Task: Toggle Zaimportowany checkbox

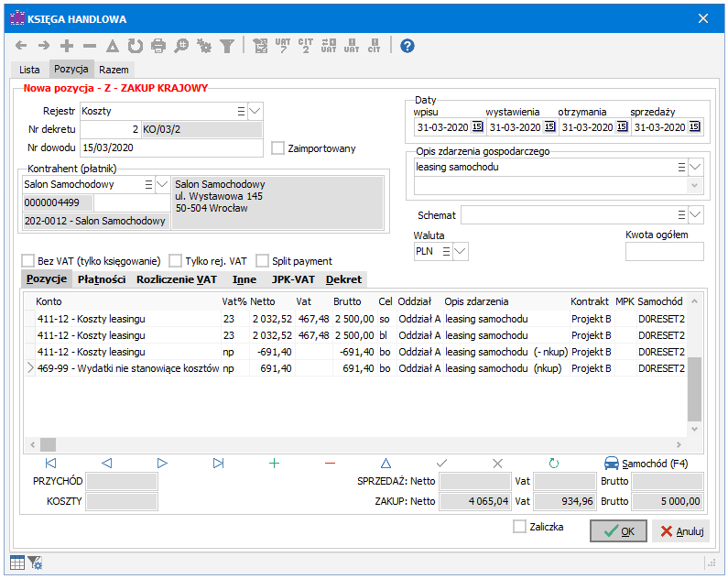Action: coord(277,148)
